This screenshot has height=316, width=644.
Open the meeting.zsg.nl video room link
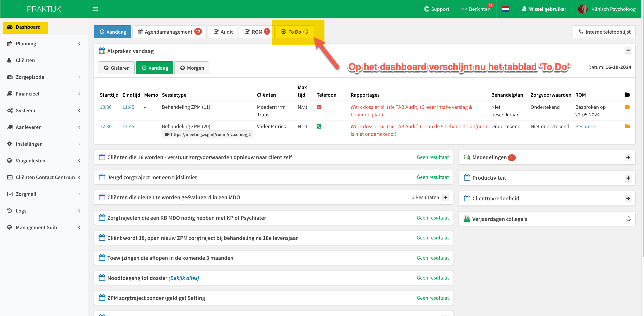[x=208, y=135]
